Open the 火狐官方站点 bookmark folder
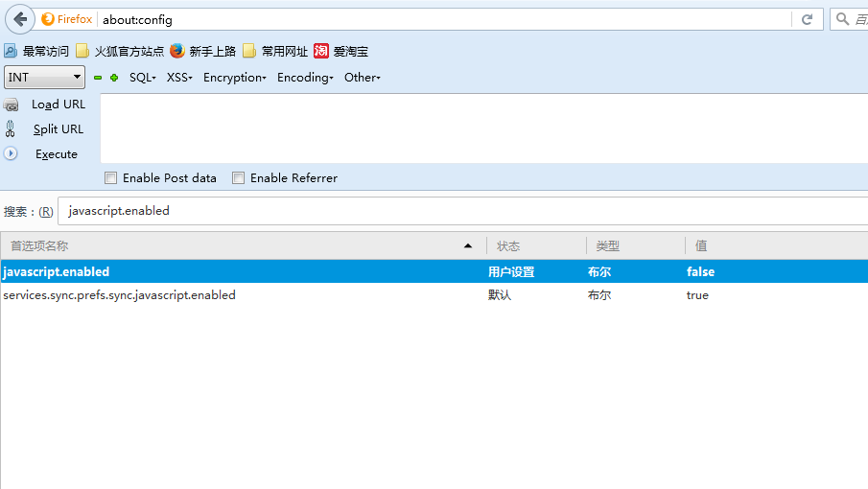Image resolution: width=868 pixels, height=489 pixels. pos(120,52)
